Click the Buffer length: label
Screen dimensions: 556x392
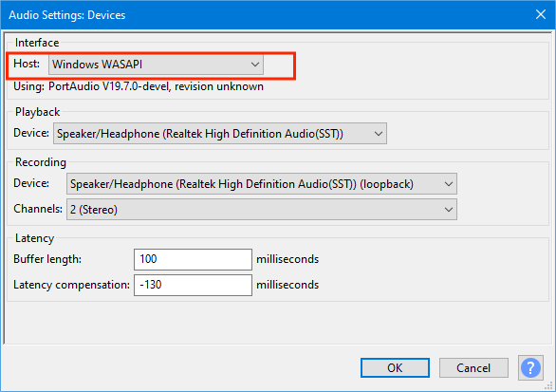(47, 259)
